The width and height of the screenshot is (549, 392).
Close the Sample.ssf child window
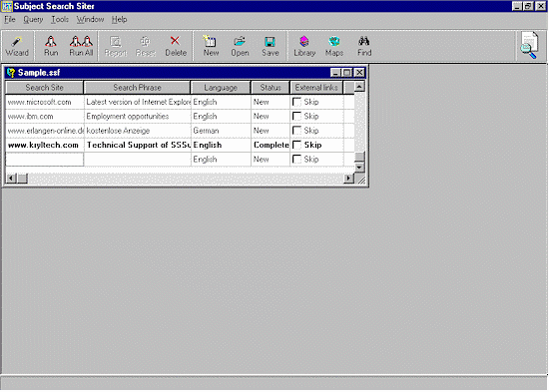tap(359, 73)
